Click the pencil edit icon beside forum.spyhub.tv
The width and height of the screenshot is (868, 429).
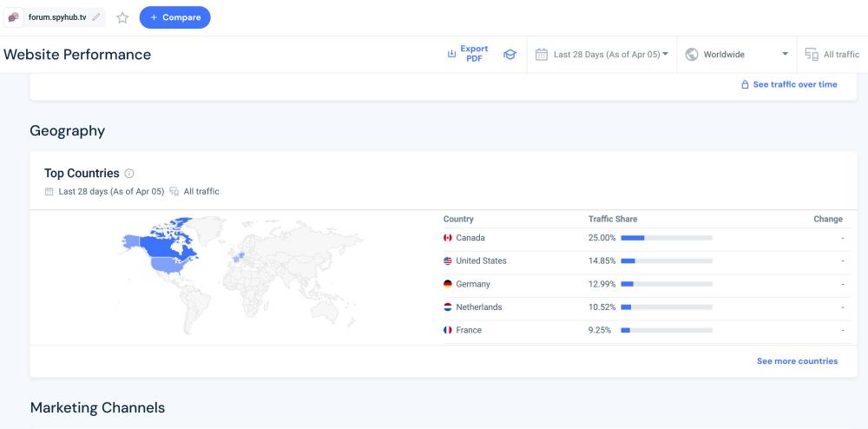coord(95,17)
